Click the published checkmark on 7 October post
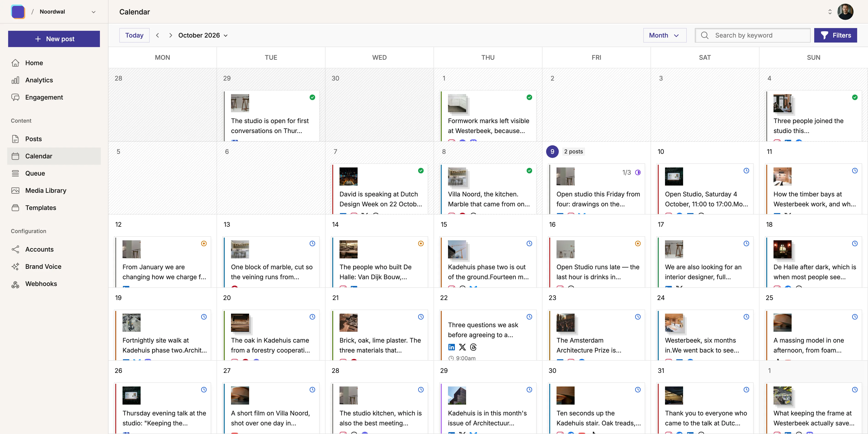The width and height of the screenshot is (868, 434). pos(421,171)
